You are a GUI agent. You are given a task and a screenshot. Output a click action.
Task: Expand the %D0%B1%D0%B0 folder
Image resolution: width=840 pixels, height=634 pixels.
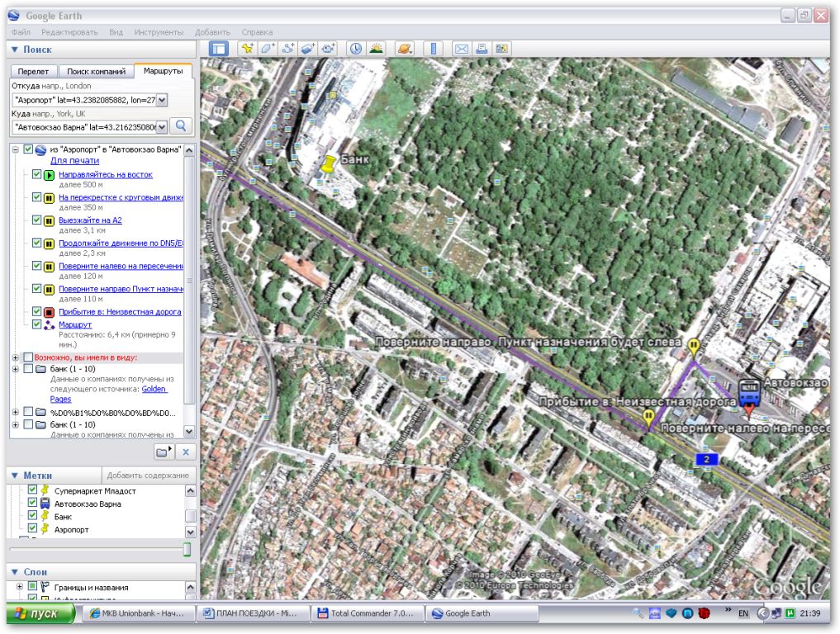click(x=16, y=412)
